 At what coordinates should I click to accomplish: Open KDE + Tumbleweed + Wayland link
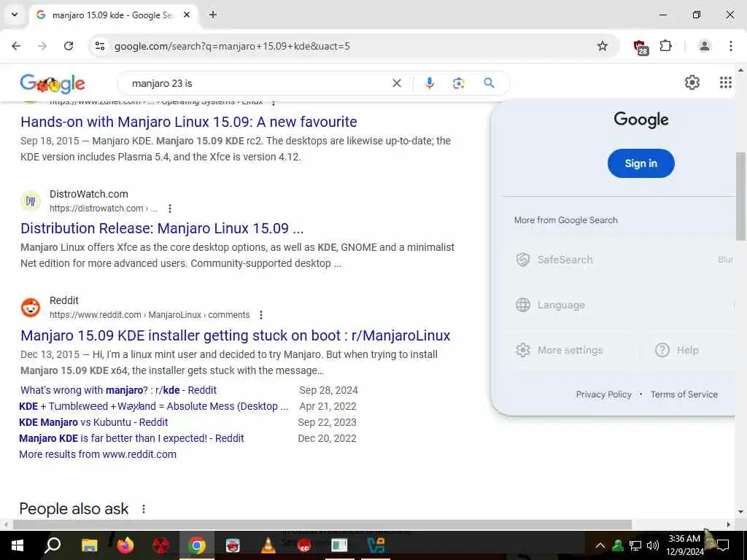coord(153,406)
